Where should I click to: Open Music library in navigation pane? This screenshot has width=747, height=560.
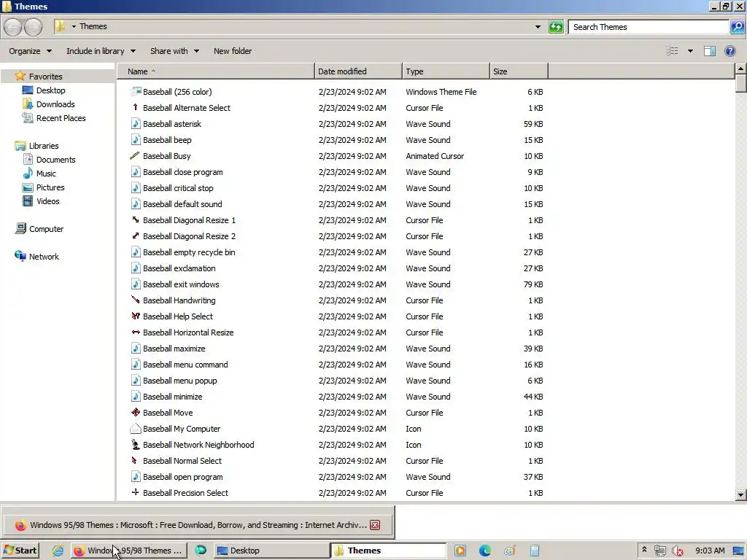(x=46, y=174)
